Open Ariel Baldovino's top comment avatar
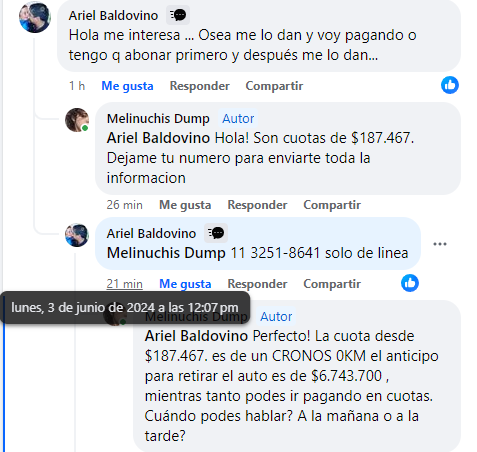This screenshot has width=477, height=452. tap(35, 17)
